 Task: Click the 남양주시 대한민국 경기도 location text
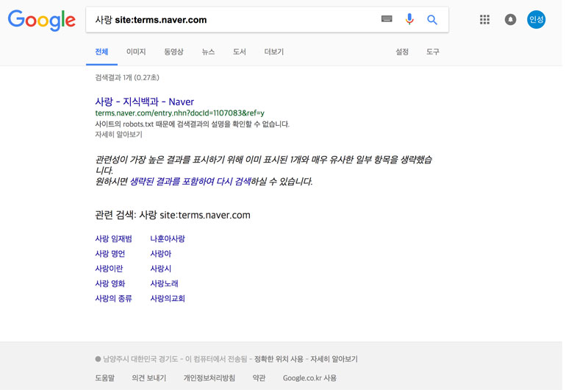[140, 359]
